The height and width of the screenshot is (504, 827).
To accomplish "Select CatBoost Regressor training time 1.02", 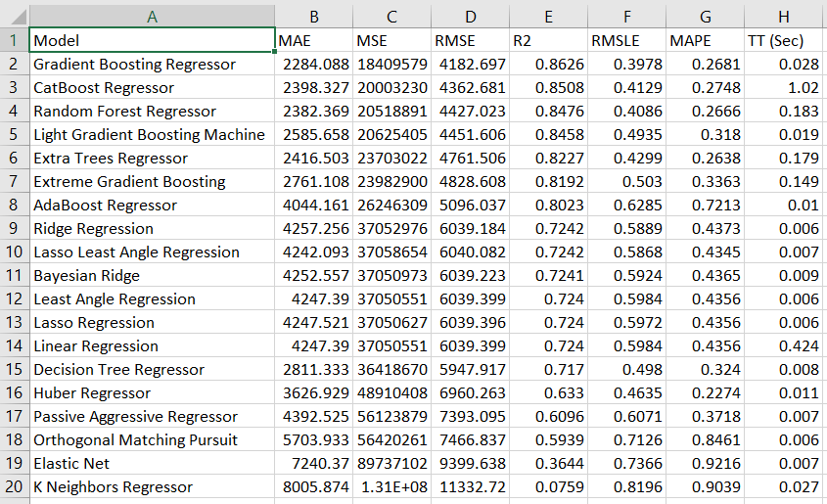I will point(783,87).
